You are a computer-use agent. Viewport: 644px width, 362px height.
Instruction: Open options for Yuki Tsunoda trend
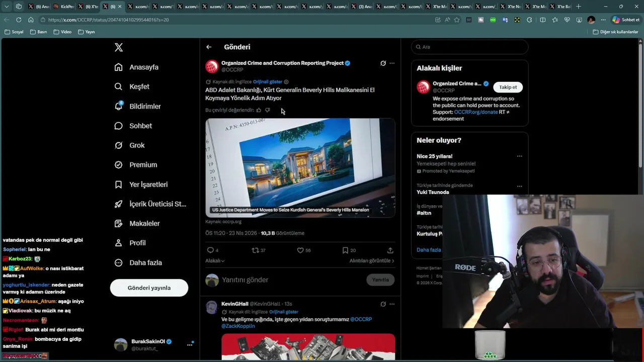point(519,187)
